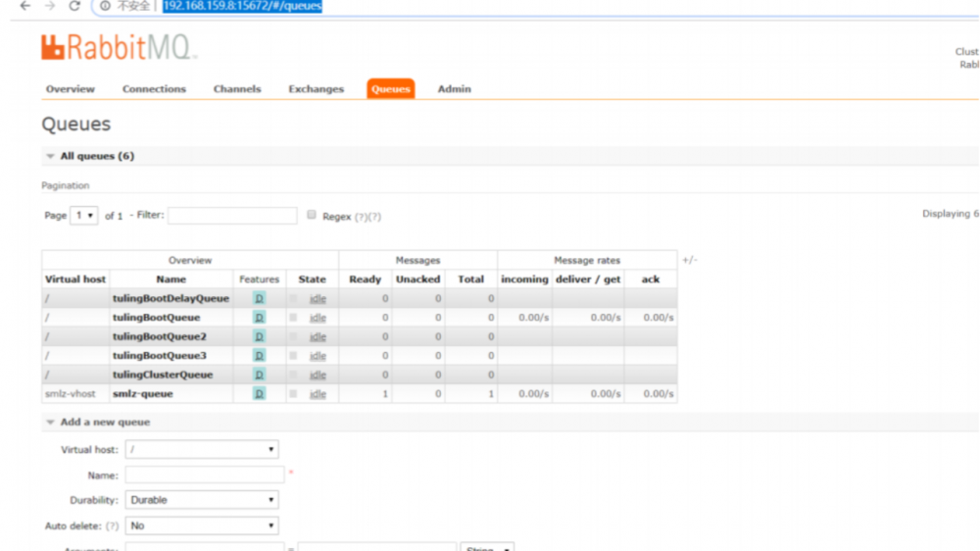Click the state indicator square of tulingBootQueue2
980x551 pixels.
pos(293,336)
